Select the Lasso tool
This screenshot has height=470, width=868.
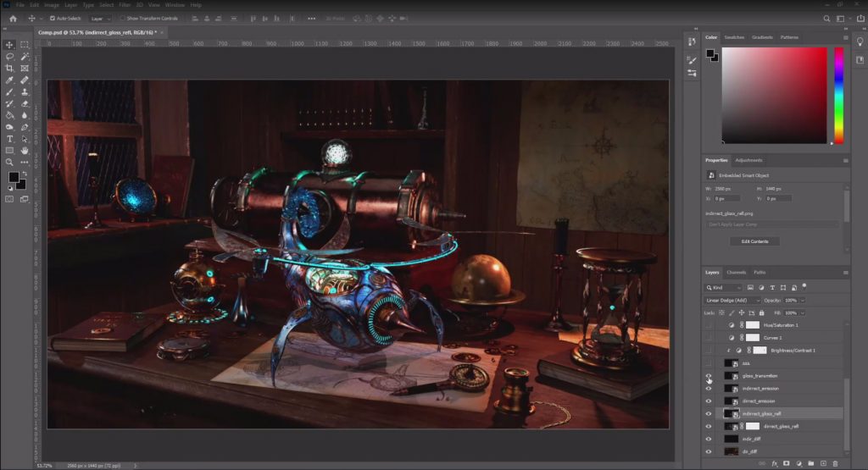pos(9,57)
